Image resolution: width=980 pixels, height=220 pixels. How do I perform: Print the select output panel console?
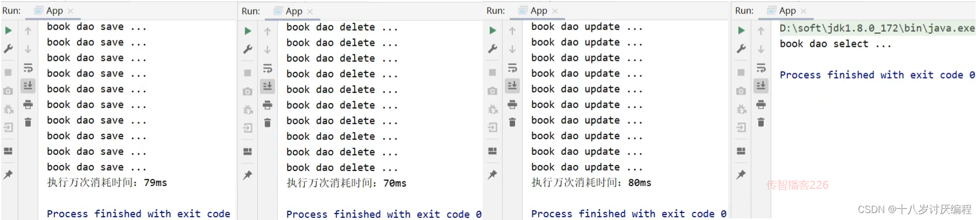pyautogui.click(x=761, y=104)
